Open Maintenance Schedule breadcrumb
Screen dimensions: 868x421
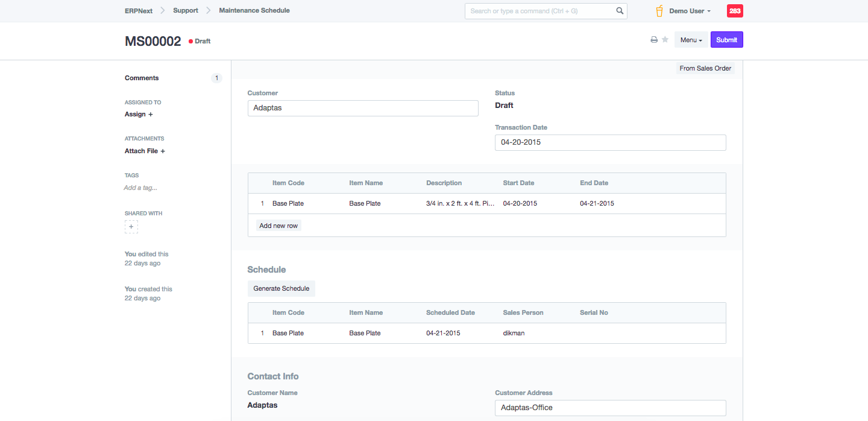(254, 11)
